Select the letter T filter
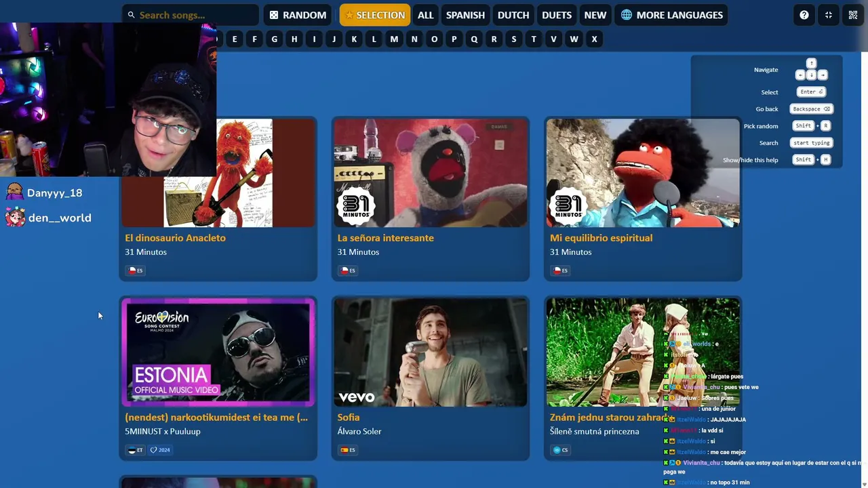868x488 pixels. tap(534, 39)
